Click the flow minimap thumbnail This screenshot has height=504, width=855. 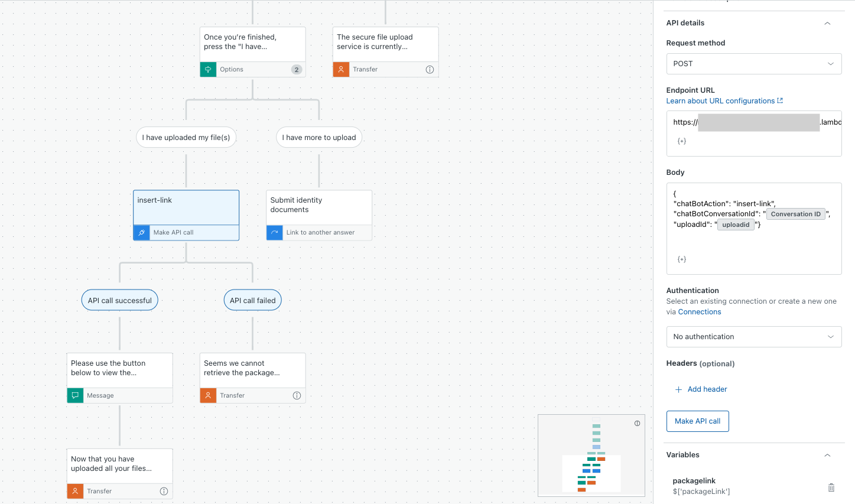591,455
